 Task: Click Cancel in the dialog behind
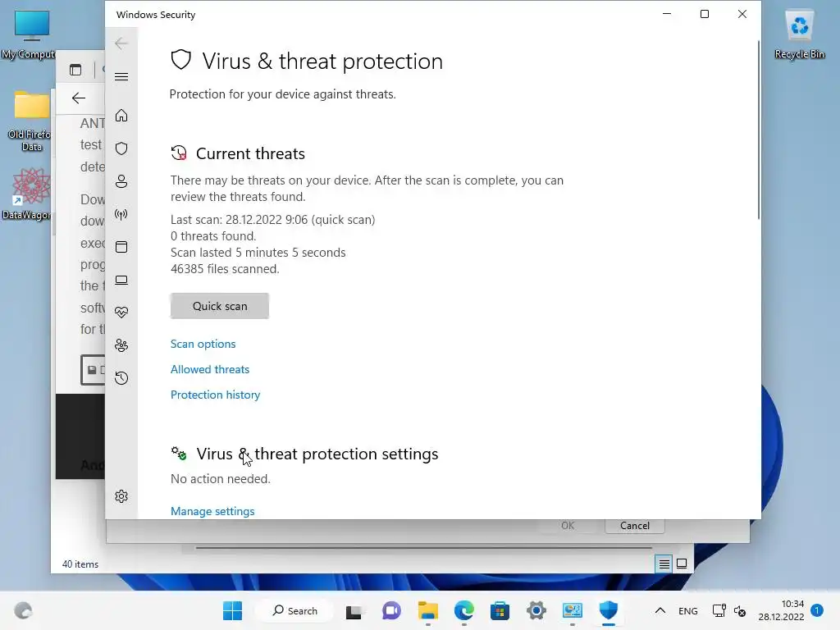point(635,526)
